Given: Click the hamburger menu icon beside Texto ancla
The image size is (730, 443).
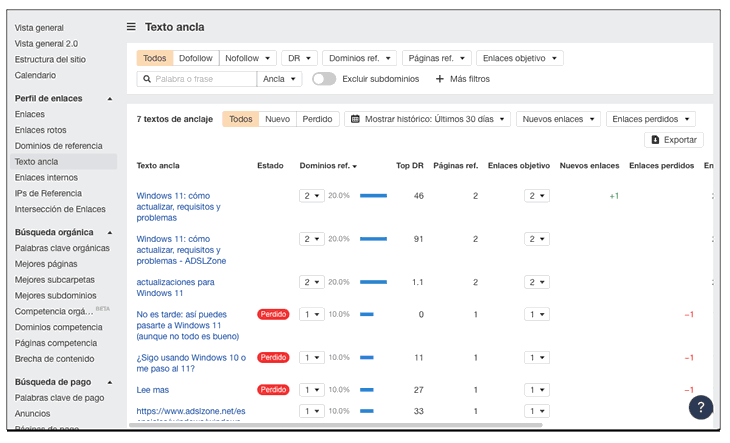Looking at the screenshot, I should click(131, 27).
